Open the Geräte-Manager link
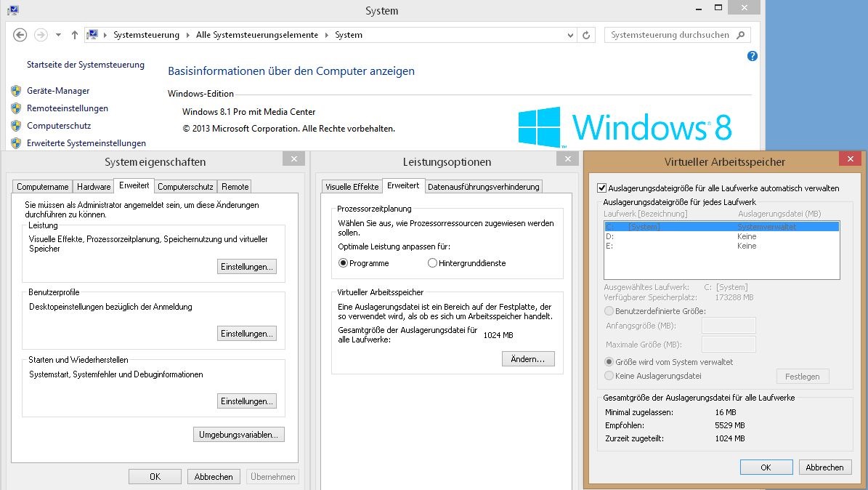The width and height of the screenshot is (868, 490). (x=58, y=91)
